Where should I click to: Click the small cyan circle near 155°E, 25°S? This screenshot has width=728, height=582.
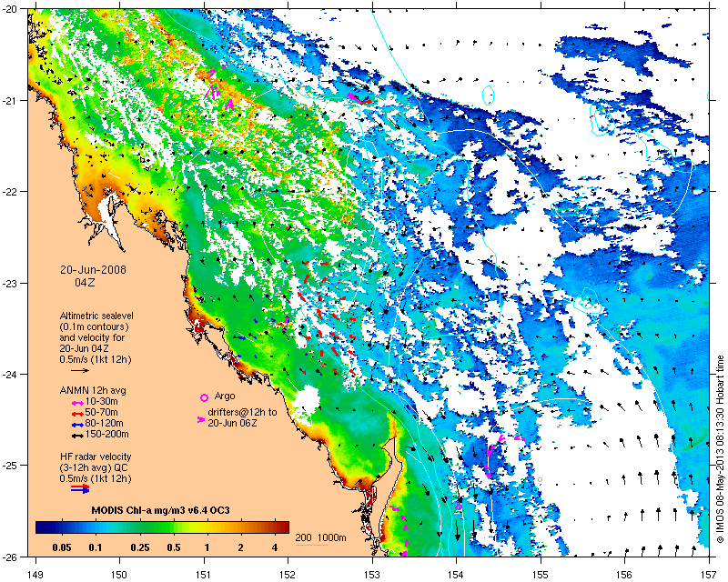[x=540, y=479]
